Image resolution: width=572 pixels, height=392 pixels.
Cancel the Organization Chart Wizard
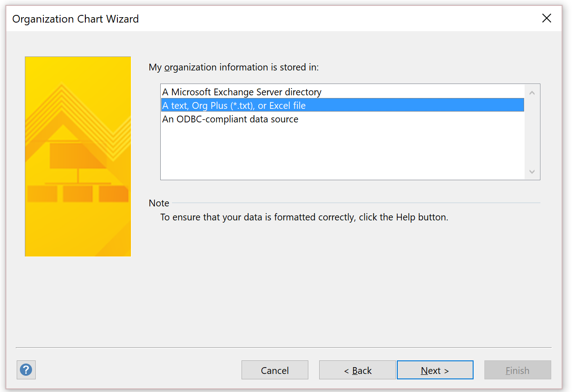[x=274, y=370]
